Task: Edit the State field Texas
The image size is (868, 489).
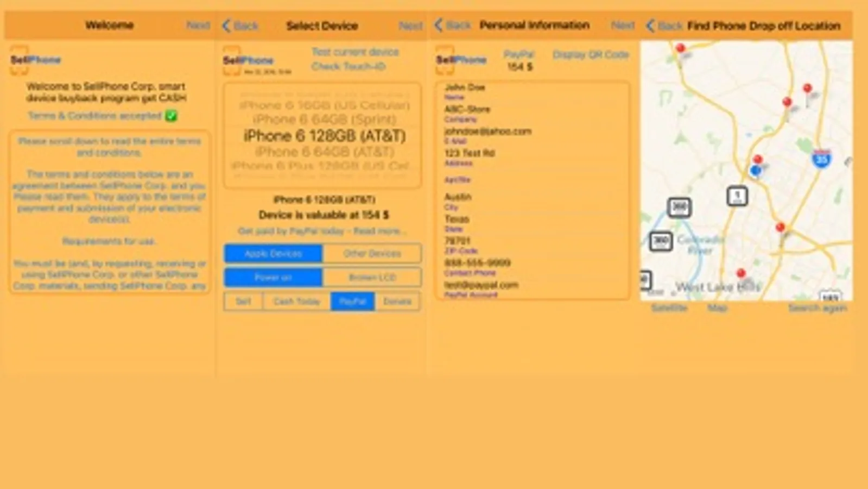Action: [532, 223]
